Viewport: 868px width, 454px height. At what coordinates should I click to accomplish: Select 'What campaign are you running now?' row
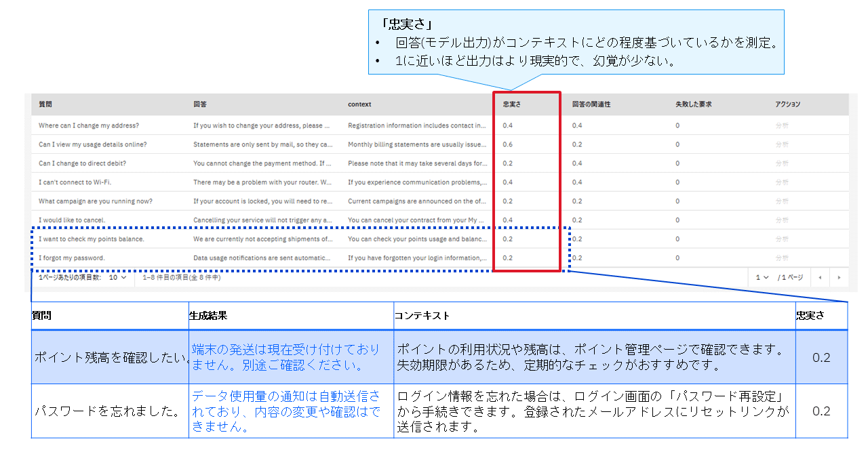[x=95, y=201]
